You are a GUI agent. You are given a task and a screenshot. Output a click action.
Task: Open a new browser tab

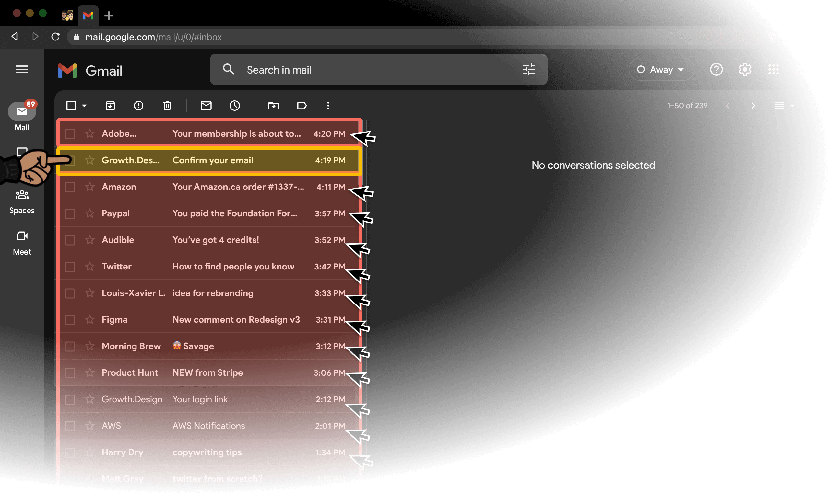(x=109, y=16)
